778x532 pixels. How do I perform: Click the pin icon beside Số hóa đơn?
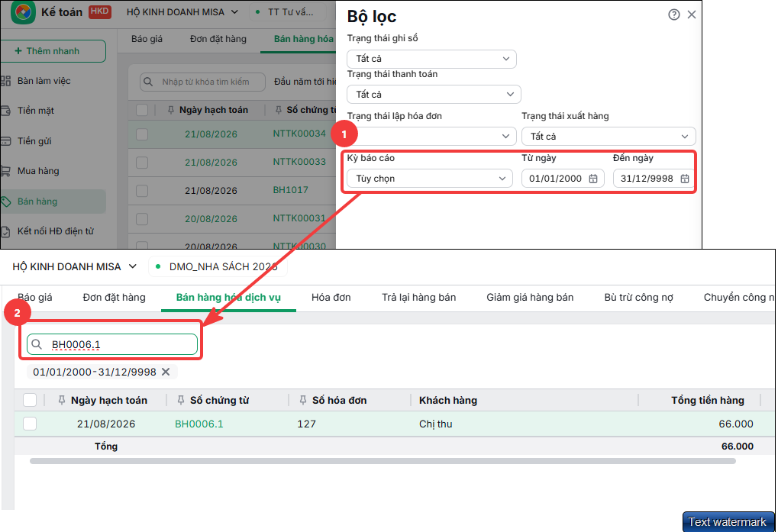click(x=303, y=400)
